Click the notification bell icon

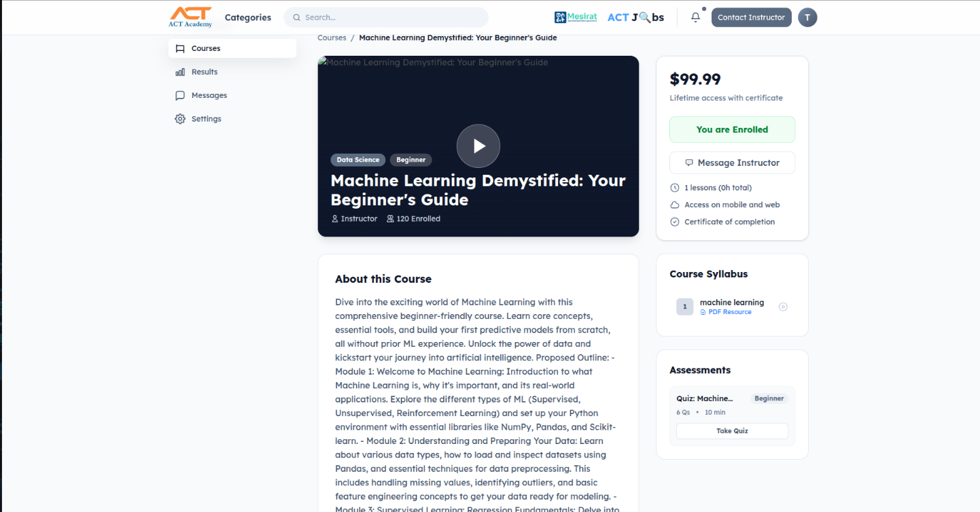point(695,17)
